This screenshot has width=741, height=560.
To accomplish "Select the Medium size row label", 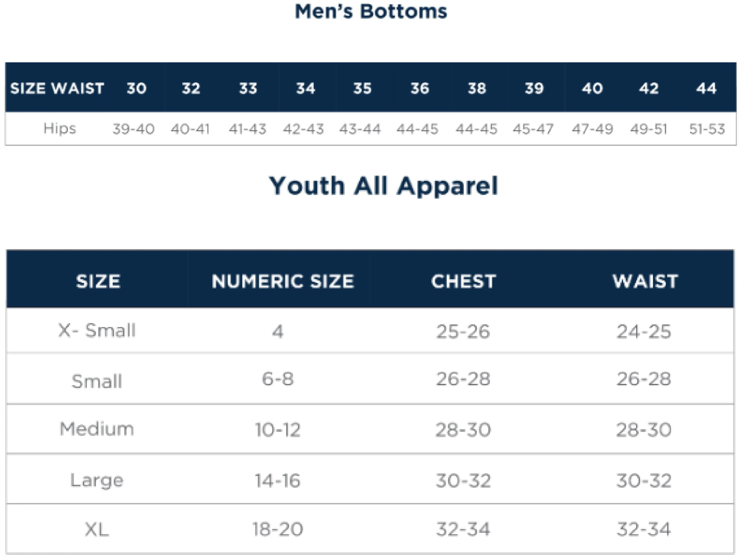I will pyautogui.click(x=97, y=429).
